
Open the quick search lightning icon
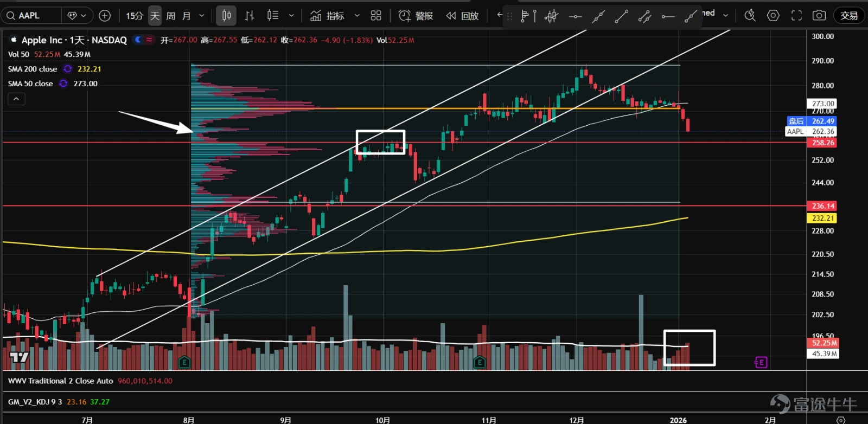click(750, 15)
